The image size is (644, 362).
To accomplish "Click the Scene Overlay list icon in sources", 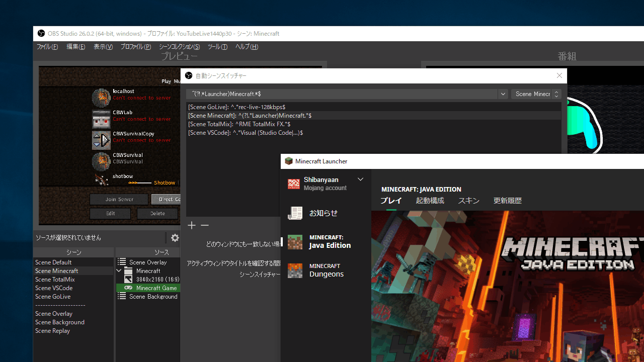I will [x=122, y=262].
